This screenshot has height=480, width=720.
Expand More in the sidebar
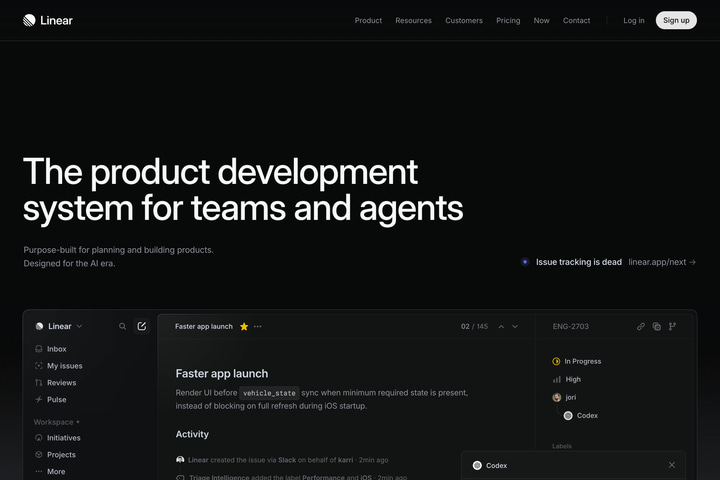51,471
